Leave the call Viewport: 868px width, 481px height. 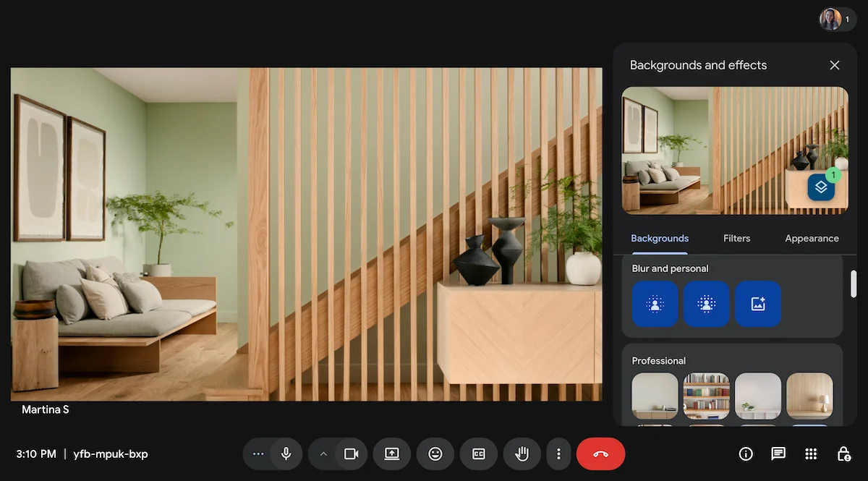click(x=601, y=454)
